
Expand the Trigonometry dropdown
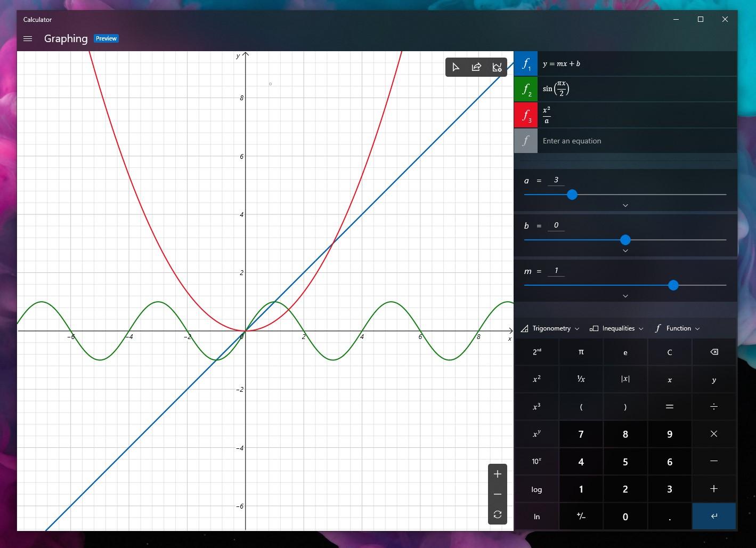point(550,328)
